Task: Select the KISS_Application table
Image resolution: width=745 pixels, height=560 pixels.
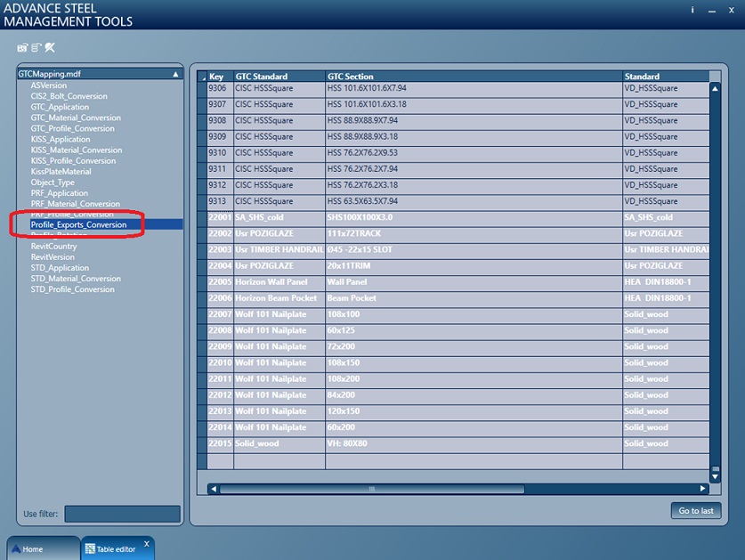Action: click(x=61, y=139)
